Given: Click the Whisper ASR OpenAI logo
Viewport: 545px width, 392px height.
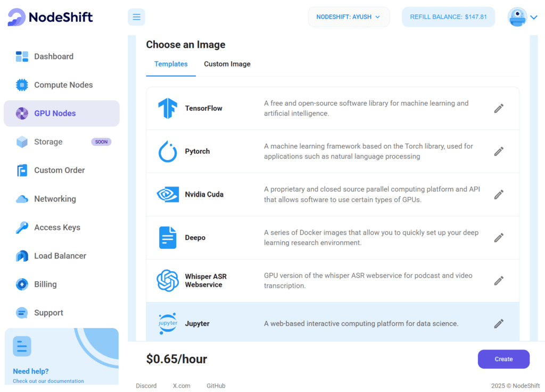Looking at the screenshot, I should point(168,280).
